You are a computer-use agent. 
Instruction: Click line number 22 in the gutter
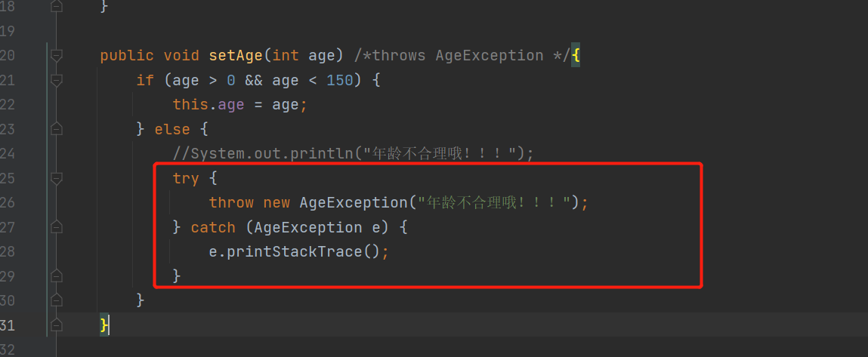[x=8, y=105]
